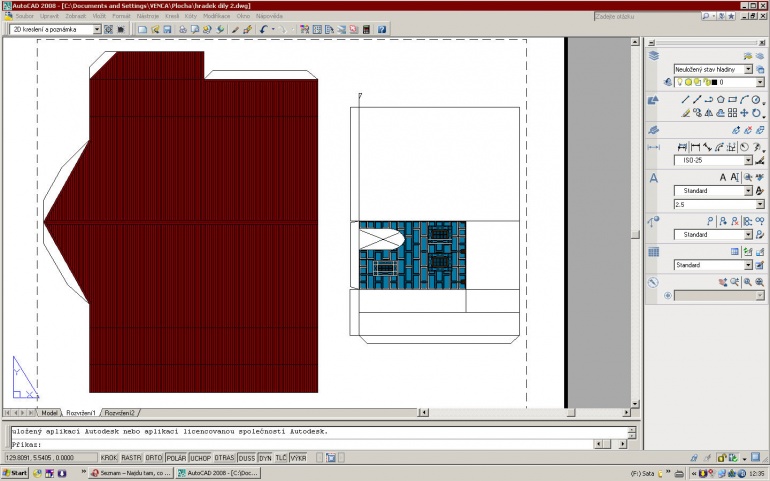This screenshot has height=481, width=770.
Task: Toggle ORTO mode in status bar
Action: click(x=154, y=458)
